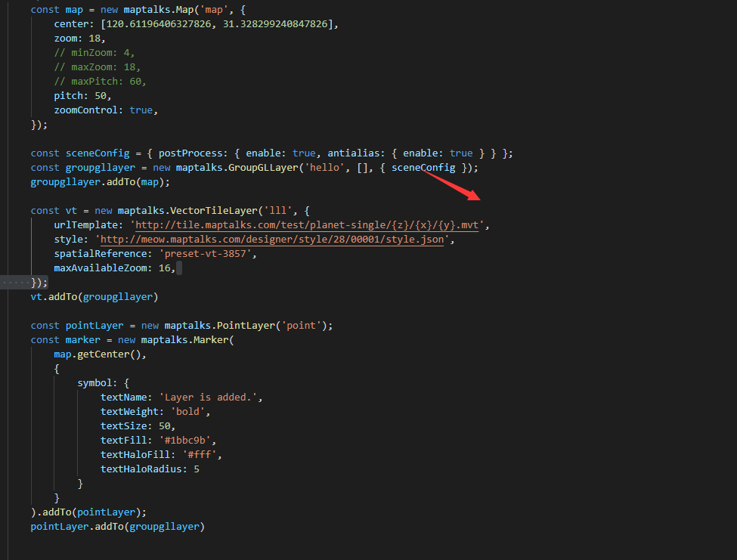Click the commented '// maxPitch: 60,' line
Viewport: 737px width, 560px height.
tap(100, 82)
